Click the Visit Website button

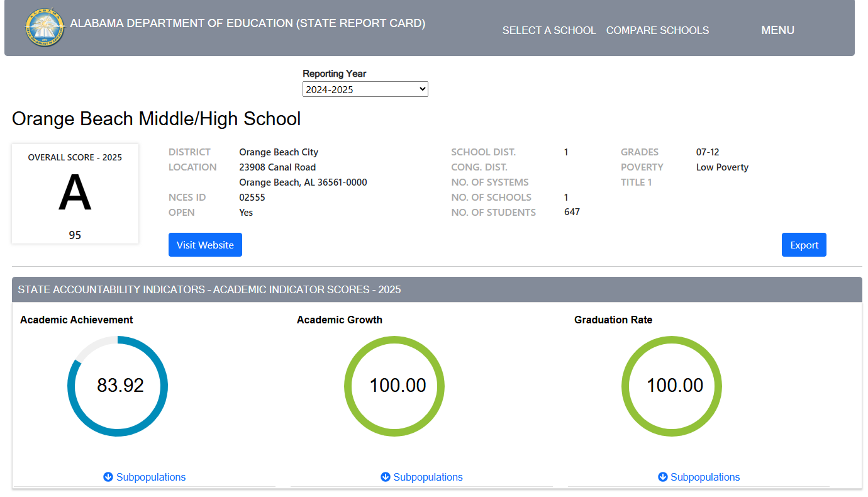[205, 245]
